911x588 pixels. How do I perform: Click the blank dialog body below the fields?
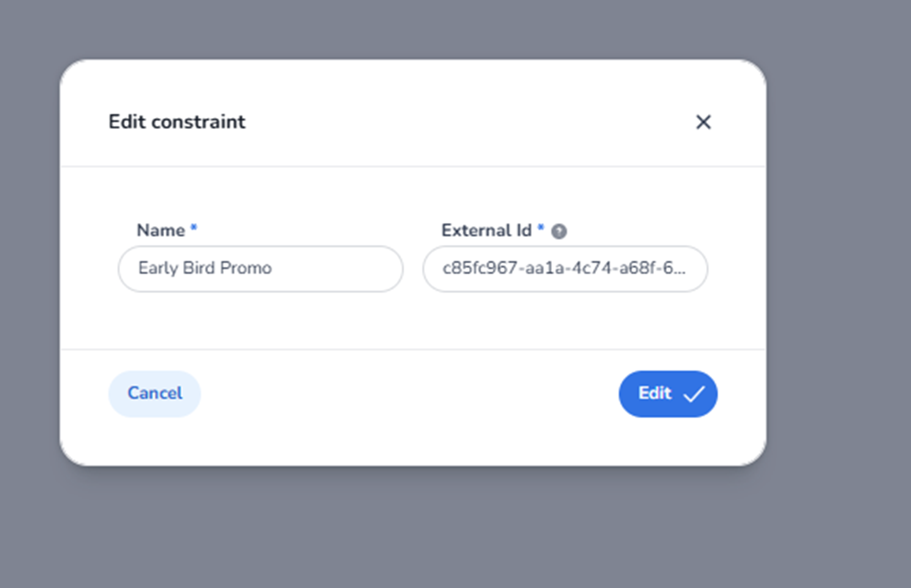point(411,323)
